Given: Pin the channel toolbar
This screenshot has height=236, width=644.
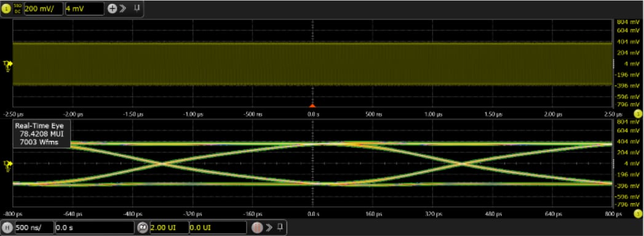Looking at the screenshot, I should click(137, 8).
